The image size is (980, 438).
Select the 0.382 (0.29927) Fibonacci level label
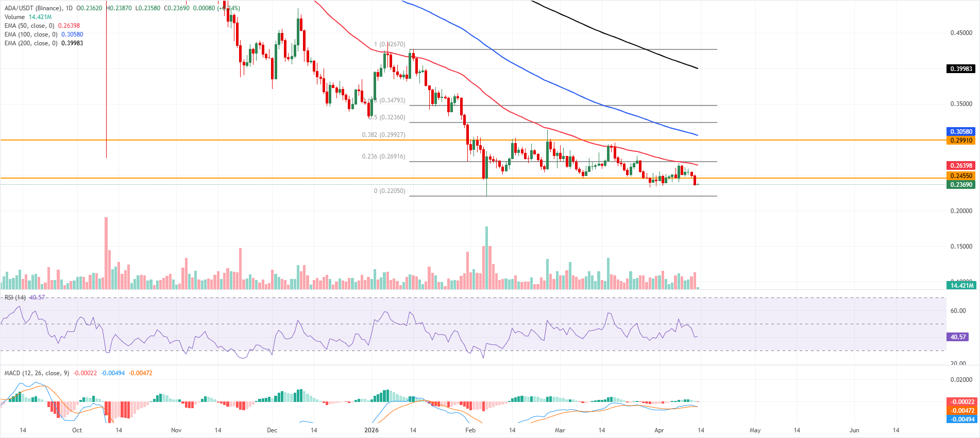tap(383, 135)
